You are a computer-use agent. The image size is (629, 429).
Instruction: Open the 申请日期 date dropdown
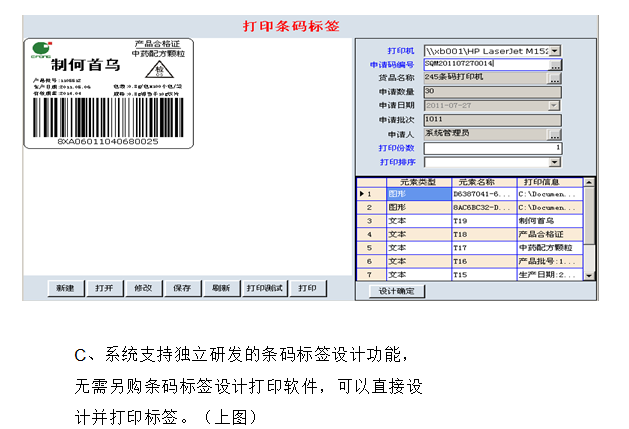tap(554, 106)
